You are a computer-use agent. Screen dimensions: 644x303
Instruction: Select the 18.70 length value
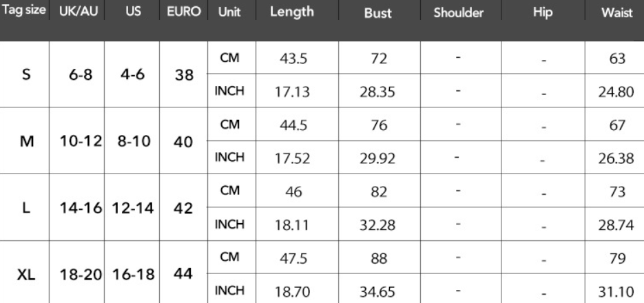(x=291, y=291)
